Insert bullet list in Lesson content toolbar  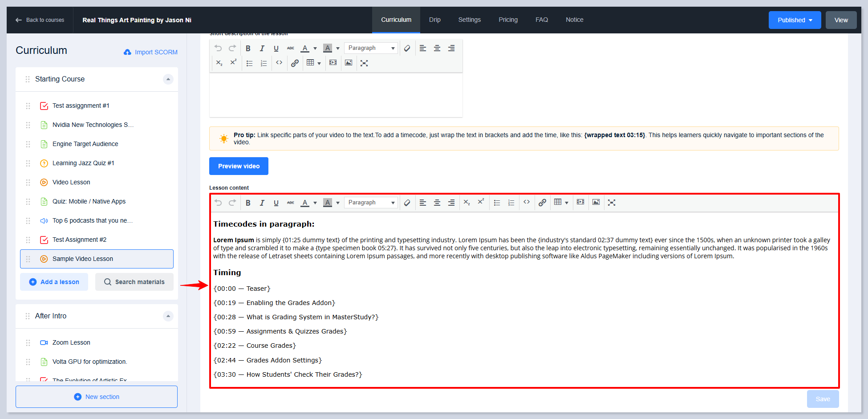tap(497, 203)
